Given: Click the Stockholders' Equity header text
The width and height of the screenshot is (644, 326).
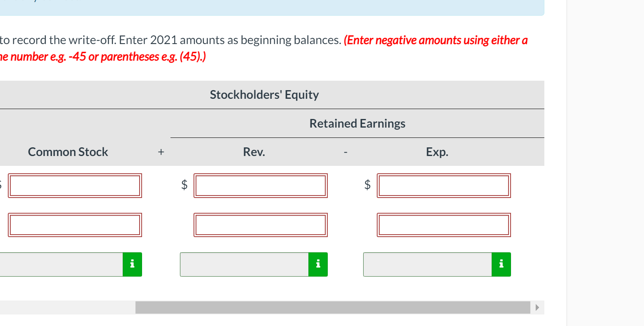Looking at the screenshot, I should click(x=264, y=95).
